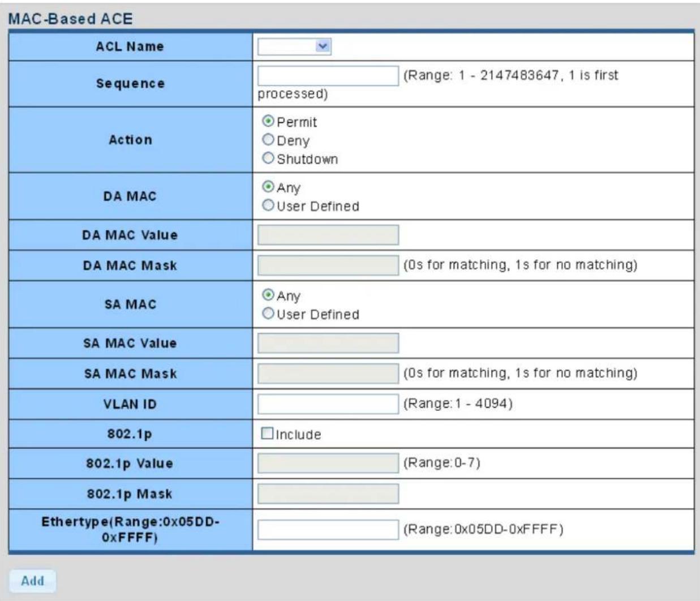Click the '(Range:0x05DD-0xFFFF)' hint beside Ethertype field

(483, 529)
